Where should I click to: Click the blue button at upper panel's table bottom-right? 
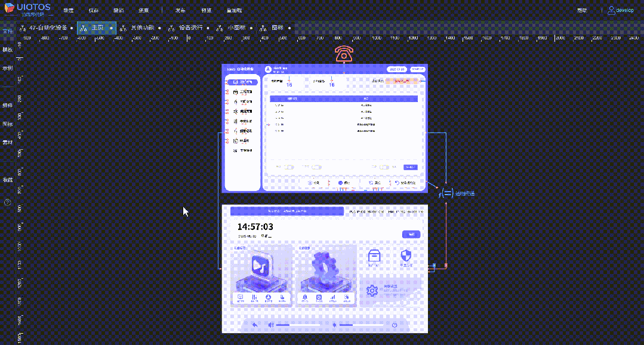click(410, 167)
